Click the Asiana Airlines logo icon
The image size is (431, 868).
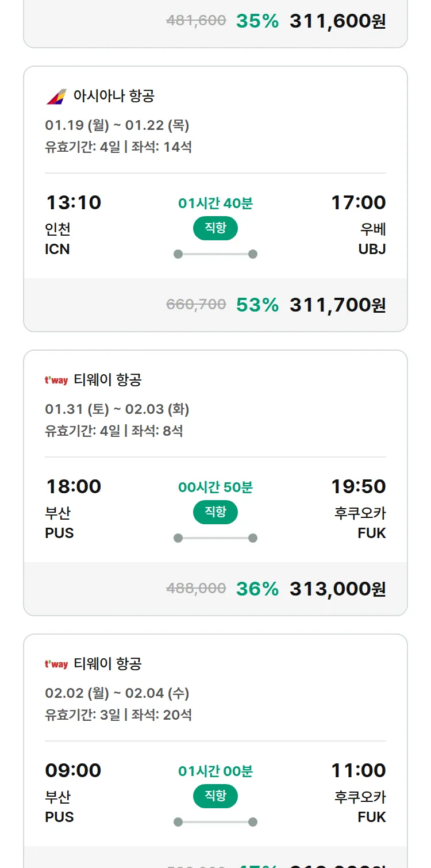click(56, 96)
